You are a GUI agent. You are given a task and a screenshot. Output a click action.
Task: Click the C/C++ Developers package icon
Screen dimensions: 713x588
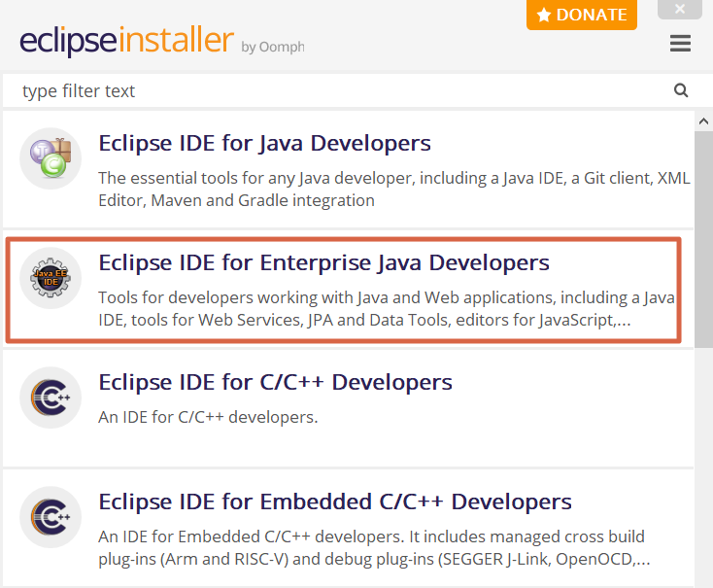tap(51, 398)
